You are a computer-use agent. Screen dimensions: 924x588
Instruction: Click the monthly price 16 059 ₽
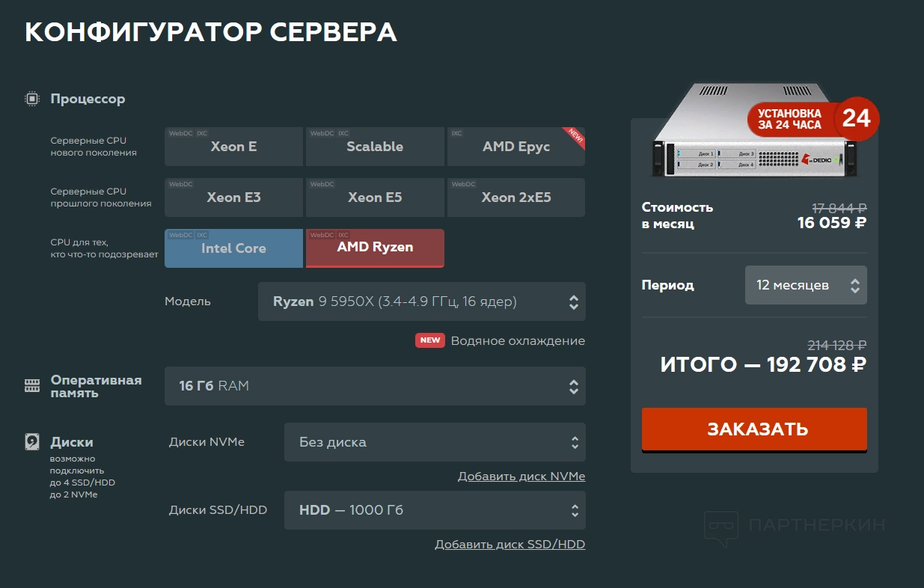[832, 223]
